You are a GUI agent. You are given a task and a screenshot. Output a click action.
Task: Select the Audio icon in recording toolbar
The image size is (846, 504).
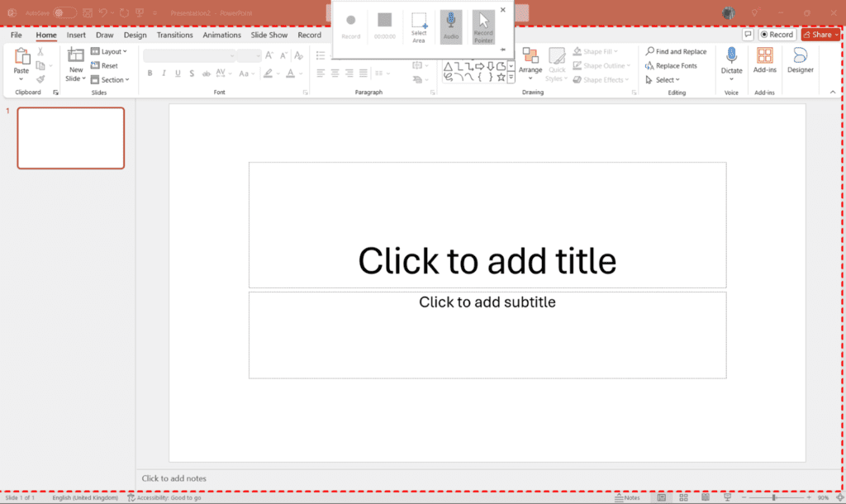pyautogui.click(x=450, y=25)
